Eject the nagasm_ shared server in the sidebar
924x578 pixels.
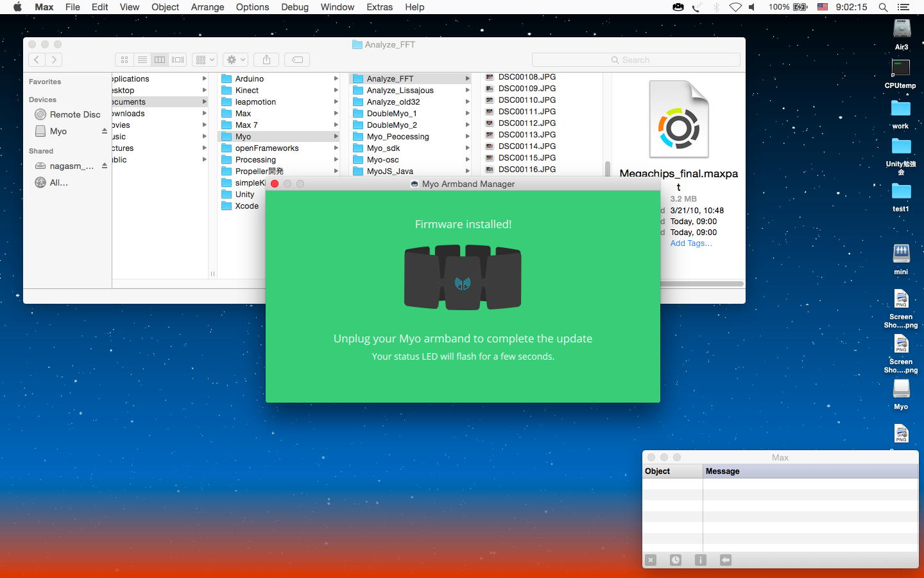point(105,166)
